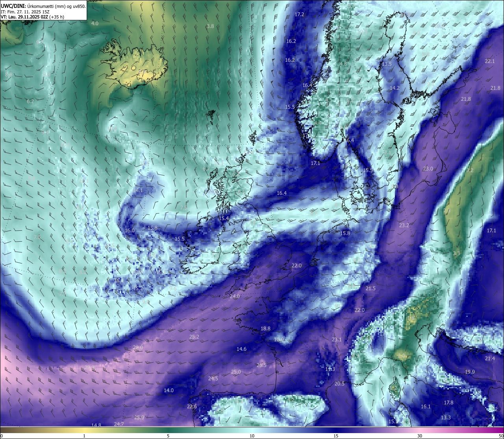Viewport: 504px width, 439px height.
Task: Click the color bar label 50
Action: point(500,436)
